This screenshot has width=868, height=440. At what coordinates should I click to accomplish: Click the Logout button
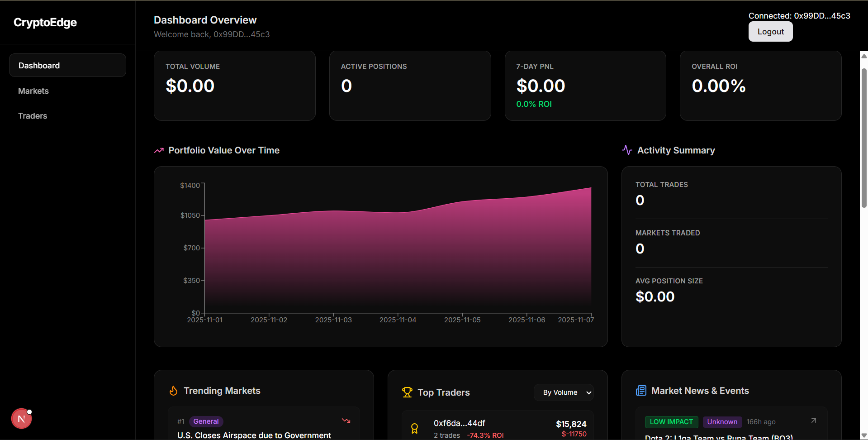click(x=770, y=31)
